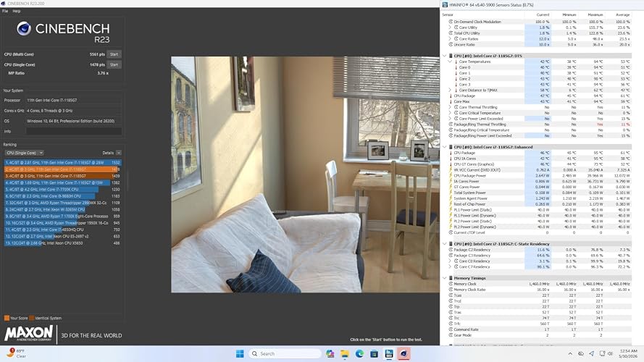644x362 pixels.
Task: Click the taskbar Search box
Action: (285, 354)
